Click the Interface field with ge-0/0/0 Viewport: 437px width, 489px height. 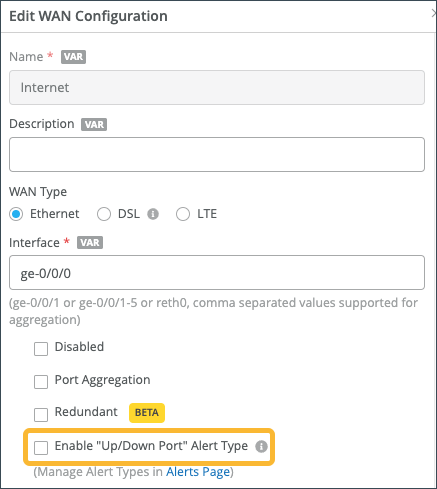[x=217, y=273]
